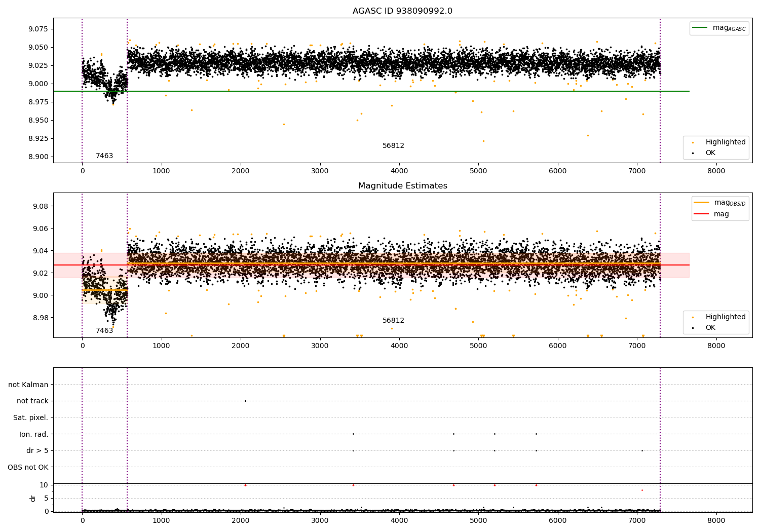760x532 pixels.
Task: Click the 8.925 tick on the top plot
Action: (x=38, y=138)
